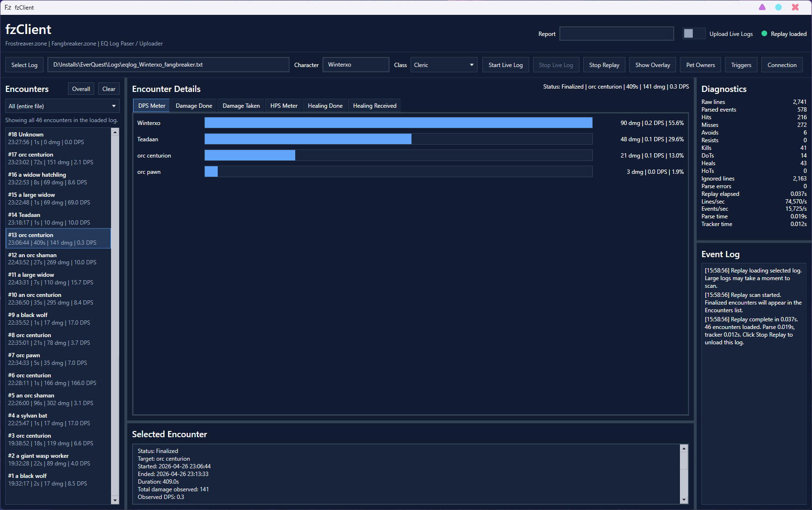Click the log file path field
Screen dimensions: 812x510
pyautogui.click(x=168, y=65)
